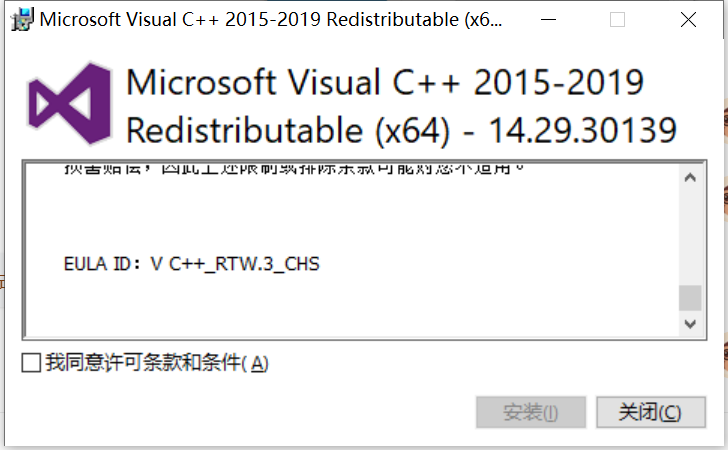Click the license scrollbar down arrow
Screen dimensions: 728x450
tap(690, 324)
